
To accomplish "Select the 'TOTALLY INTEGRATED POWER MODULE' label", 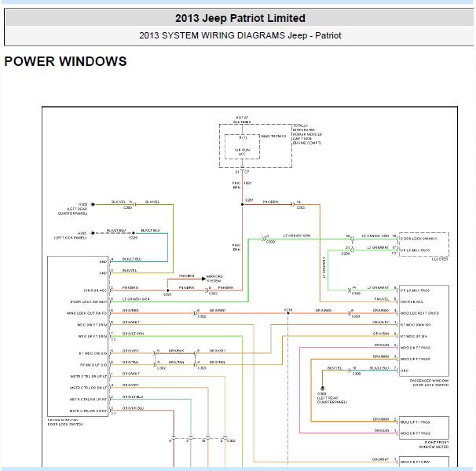I will click(x=307, y=134).
